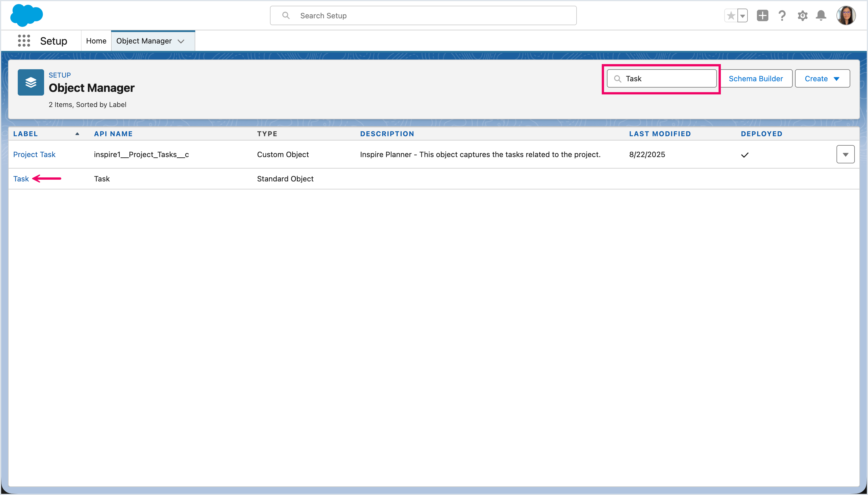Open the Project Task object link
Image resolution: width=868 pixels, height=495 pixels.
click(x=34, y=154)
